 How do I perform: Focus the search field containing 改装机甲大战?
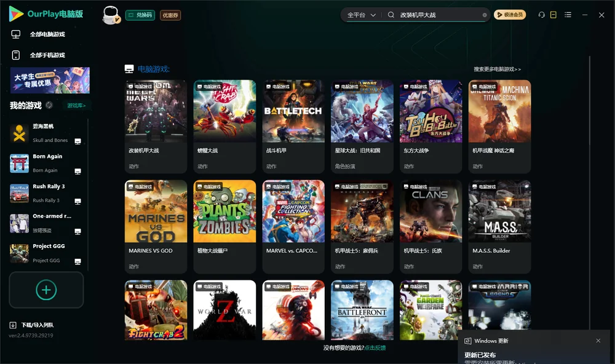pyautogui.click(x=439, y=15)
